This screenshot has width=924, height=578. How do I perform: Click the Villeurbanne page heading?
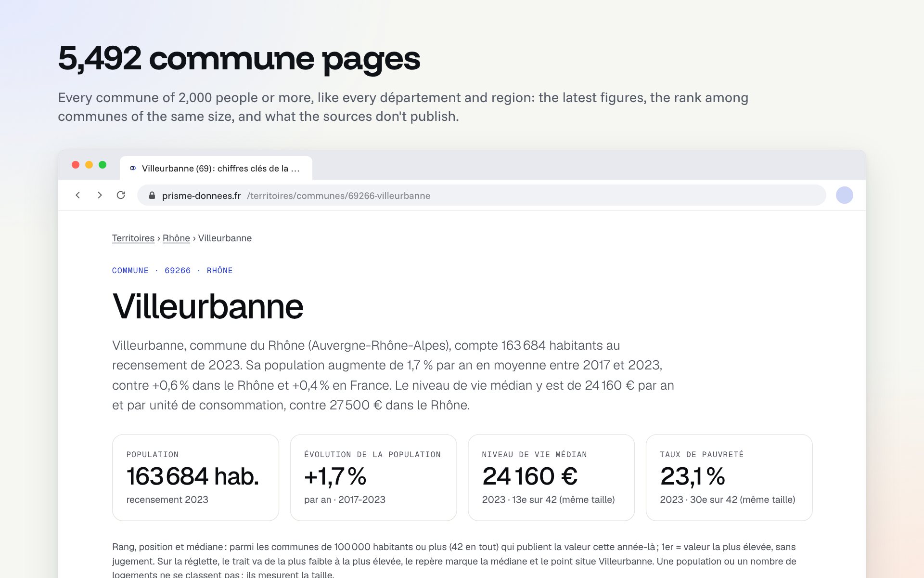click(x=208, y=306)
